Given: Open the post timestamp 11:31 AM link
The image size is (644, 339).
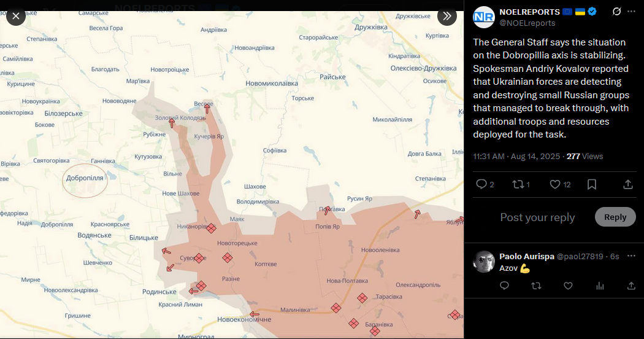Looking at the screenshot, I should (516, 157).
